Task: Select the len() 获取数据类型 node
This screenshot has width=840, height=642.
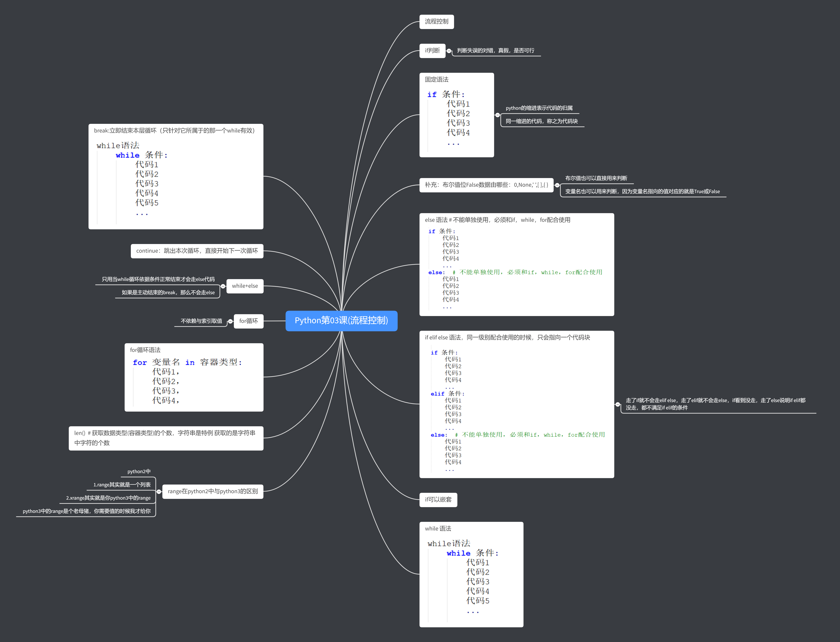Action: click(166, 438)
